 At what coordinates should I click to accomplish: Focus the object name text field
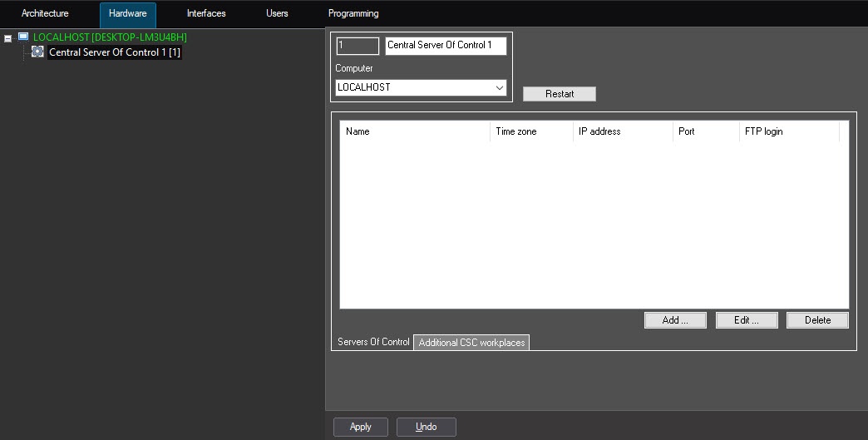445,45
